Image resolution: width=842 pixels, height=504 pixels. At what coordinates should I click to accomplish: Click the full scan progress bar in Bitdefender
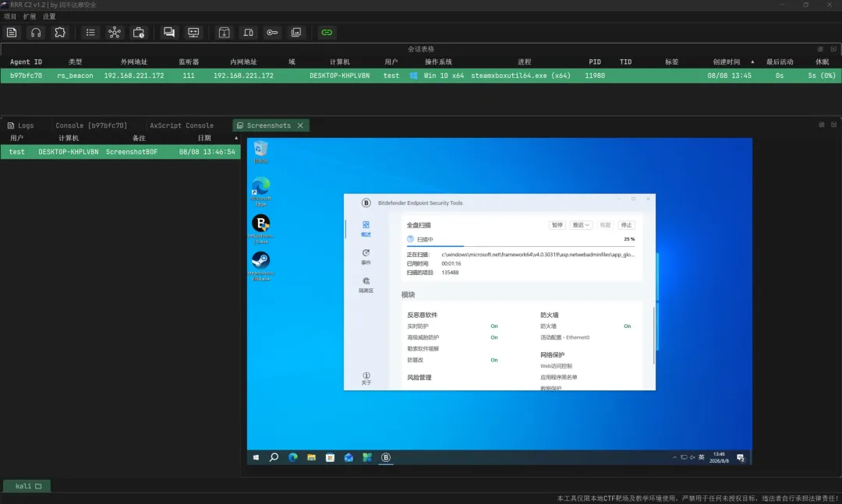pos(520,246)
